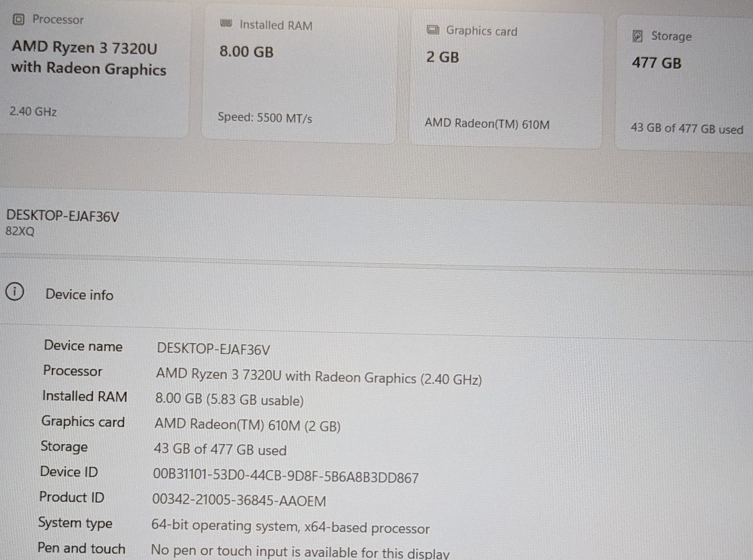Click the 2.40 GHz speed in Processor card
The width and height of the screenshot is (753, 560).
point(33,111)
